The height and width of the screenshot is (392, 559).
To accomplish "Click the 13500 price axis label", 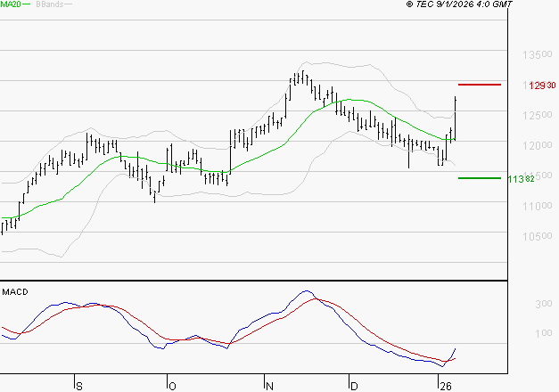I will click(x=538, y=54).
